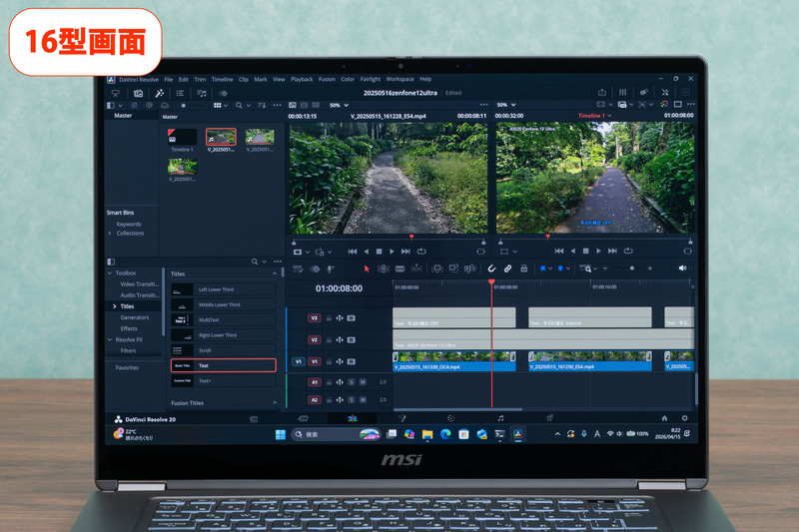Sort media pool clips icon
Screen dimensions: 799x532
(x=262, y=106)
